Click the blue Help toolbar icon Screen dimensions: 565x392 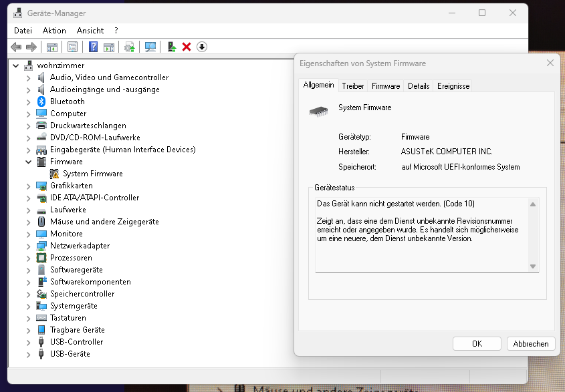click(x=93, y=47)
